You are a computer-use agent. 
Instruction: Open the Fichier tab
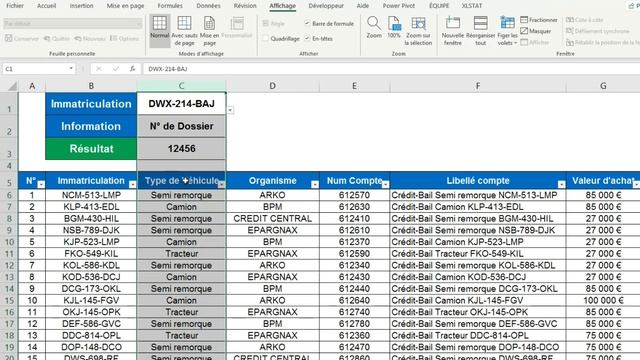[x=15, y=6]
